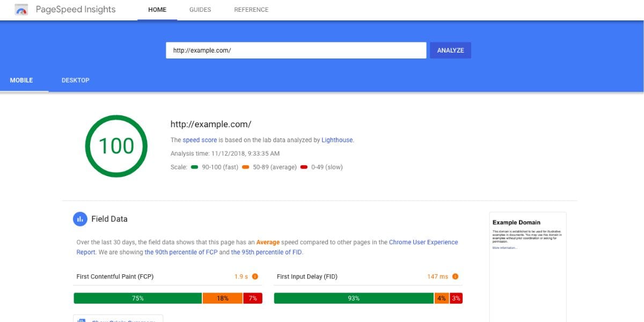Open the GUIDES tab
Image resolution: width=644 pixels, height=322 pixels.
tap(200, 10)
